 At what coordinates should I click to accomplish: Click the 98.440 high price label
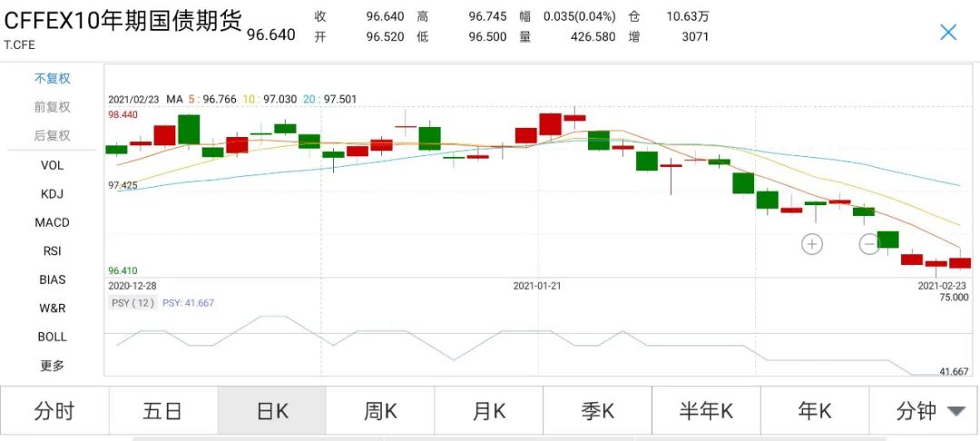pos(122,115)
